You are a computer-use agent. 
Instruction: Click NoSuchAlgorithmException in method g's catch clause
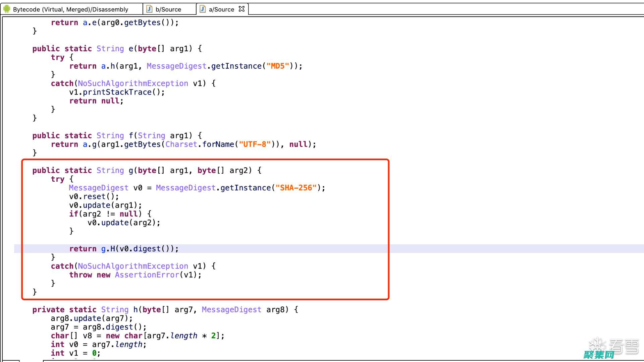(x=132, y=266)
